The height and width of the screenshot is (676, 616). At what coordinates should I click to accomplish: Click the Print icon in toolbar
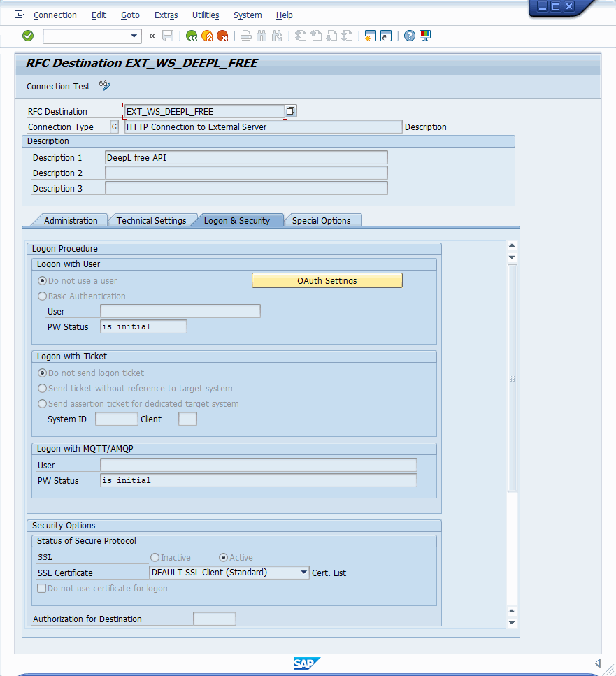pyautogui.click(x=246, y=36)
